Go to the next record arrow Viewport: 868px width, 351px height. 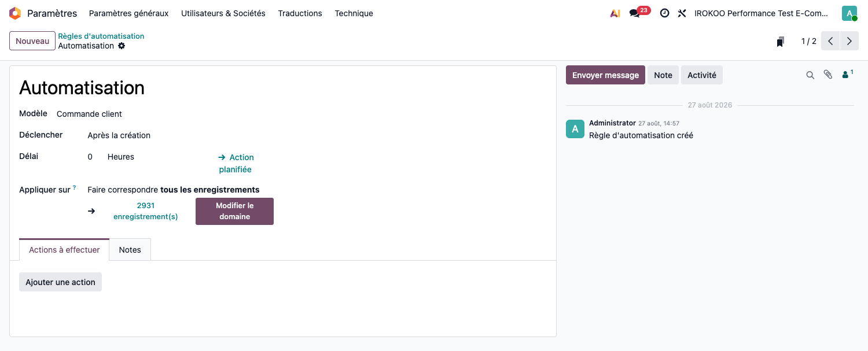[849, 41]
